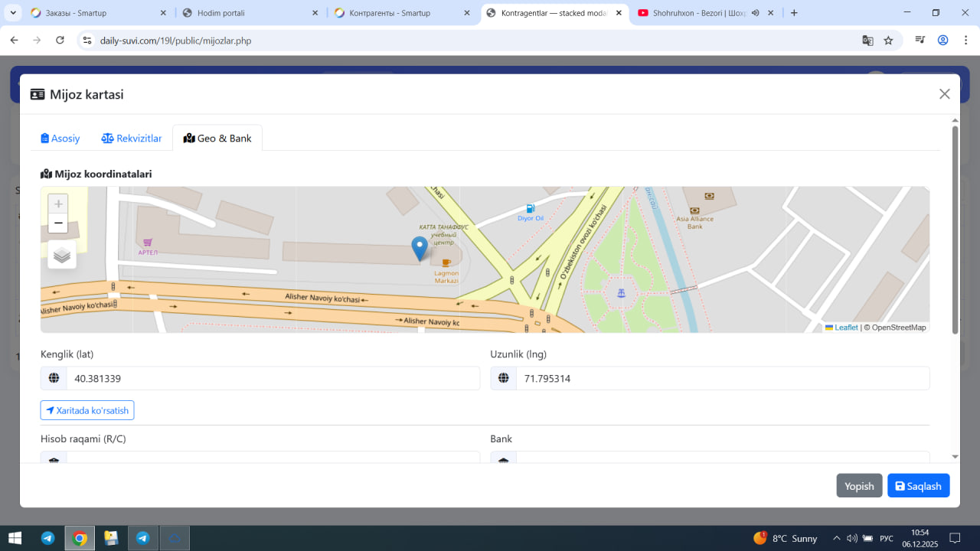The width and height of the screenshot is (980, 551).
Task: Click the modal vertical scrollbar
Action: click(x=955, y=230)
